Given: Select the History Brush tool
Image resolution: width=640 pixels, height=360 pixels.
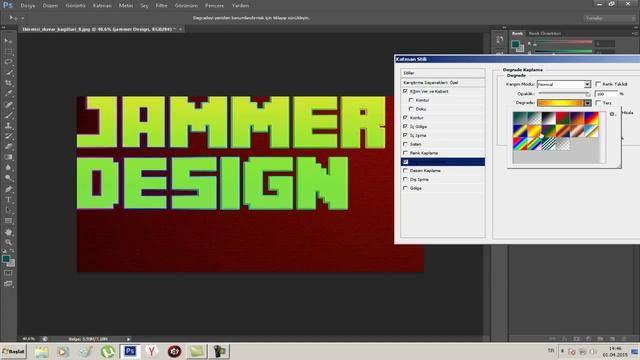Looking at the screenshot, I should coord(8,136).
